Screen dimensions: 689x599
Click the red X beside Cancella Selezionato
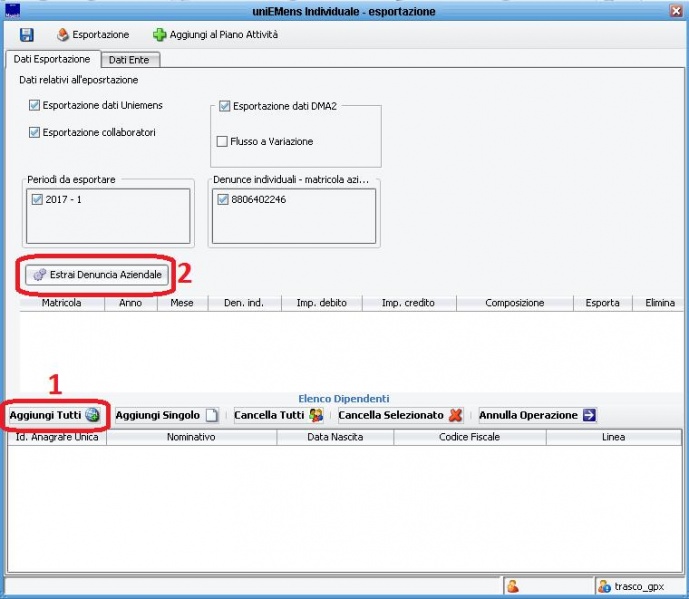[x=456, y=415]
